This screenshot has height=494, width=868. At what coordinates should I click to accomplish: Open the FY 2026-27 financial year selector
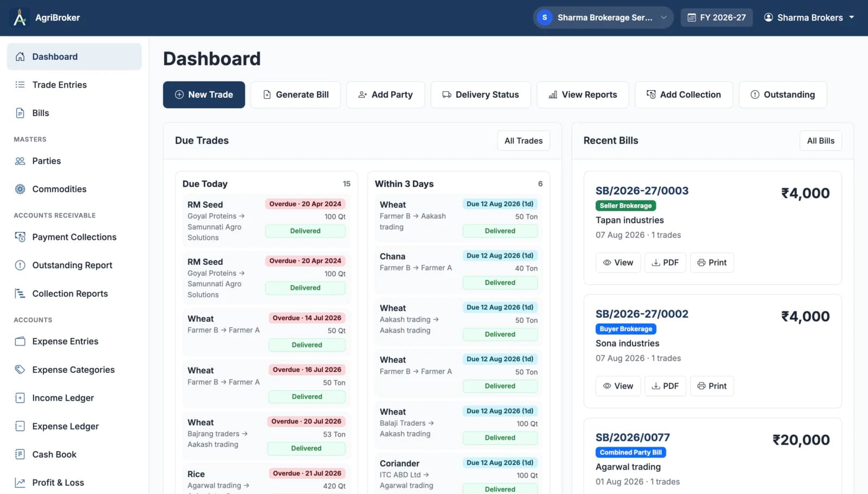pos(717,17)
